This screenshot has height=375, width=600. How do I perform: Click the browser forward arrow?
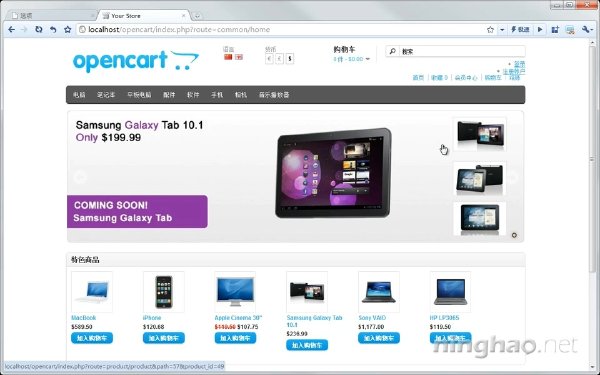(24, 29)
